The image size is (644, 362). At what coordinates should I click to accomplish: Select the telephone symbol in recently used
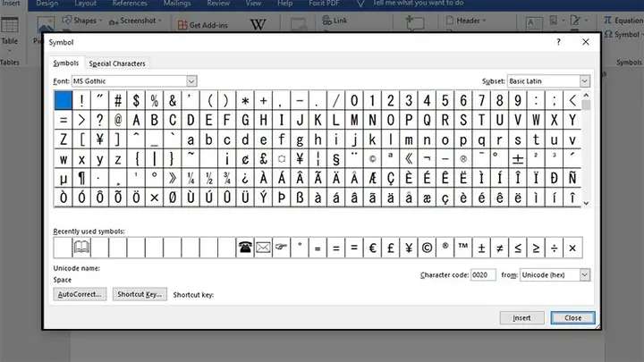(244, 248)
